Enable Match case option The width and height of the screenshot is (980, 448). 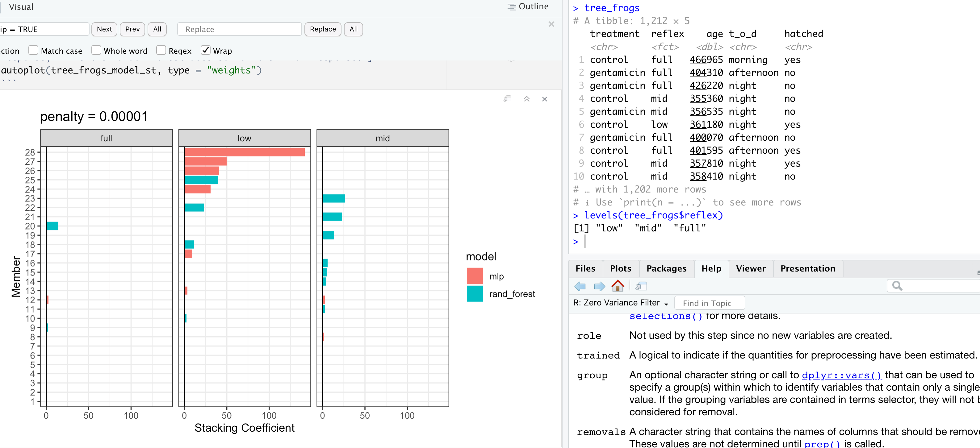point(33,50)
